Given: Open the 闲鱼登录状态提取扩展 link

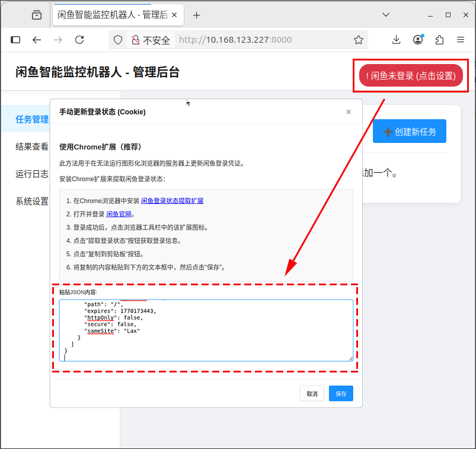Looking at the screenshot, I should pyautogui.click(x=172, y=201).
